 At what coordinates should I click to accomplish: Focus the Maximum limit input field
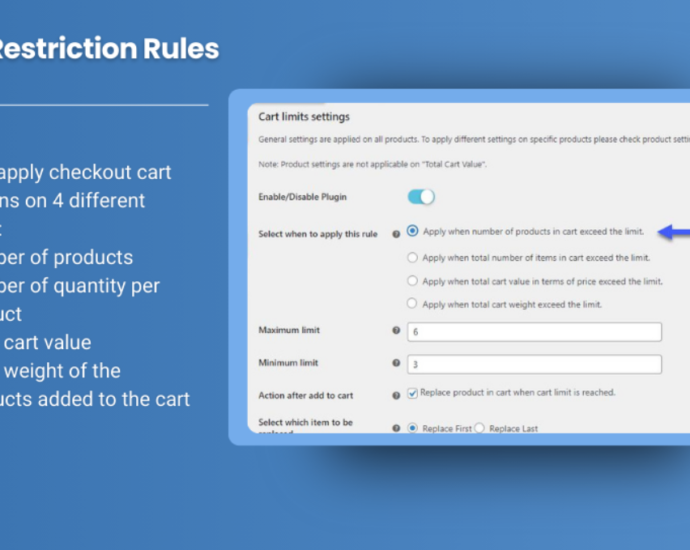(534, 331)
